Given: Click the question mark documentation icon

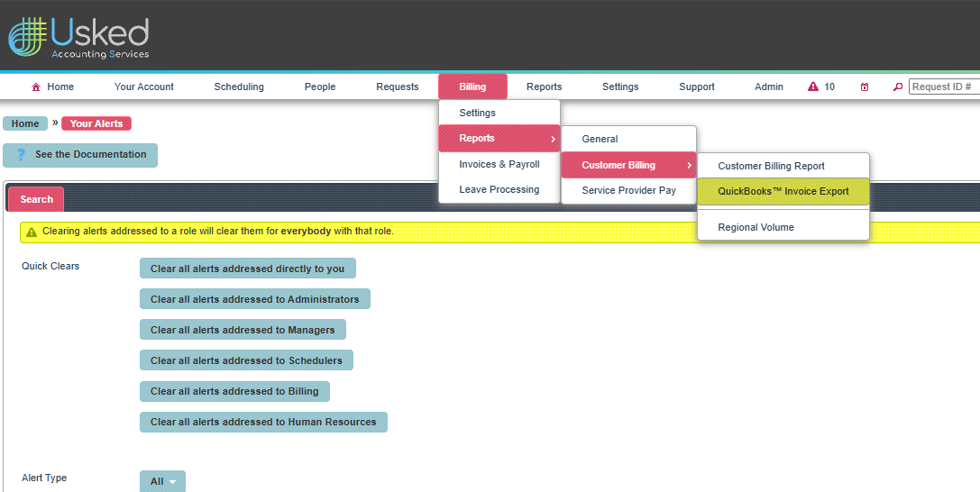Looking at the screenshot, I should [21, 155].
